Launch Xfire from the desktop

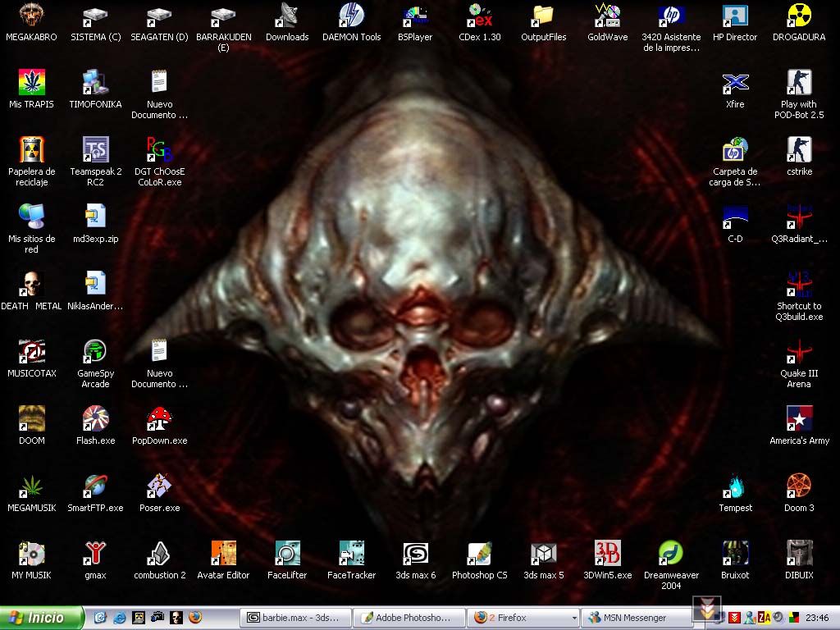pyautogui.click(x=735, y=82)
